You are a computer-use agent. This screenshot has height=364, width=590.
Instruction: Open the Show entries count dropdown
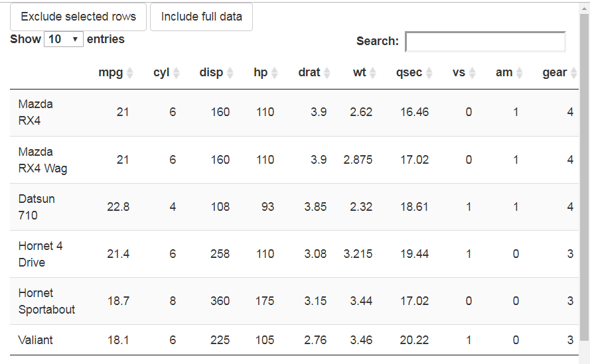point(63,39)
